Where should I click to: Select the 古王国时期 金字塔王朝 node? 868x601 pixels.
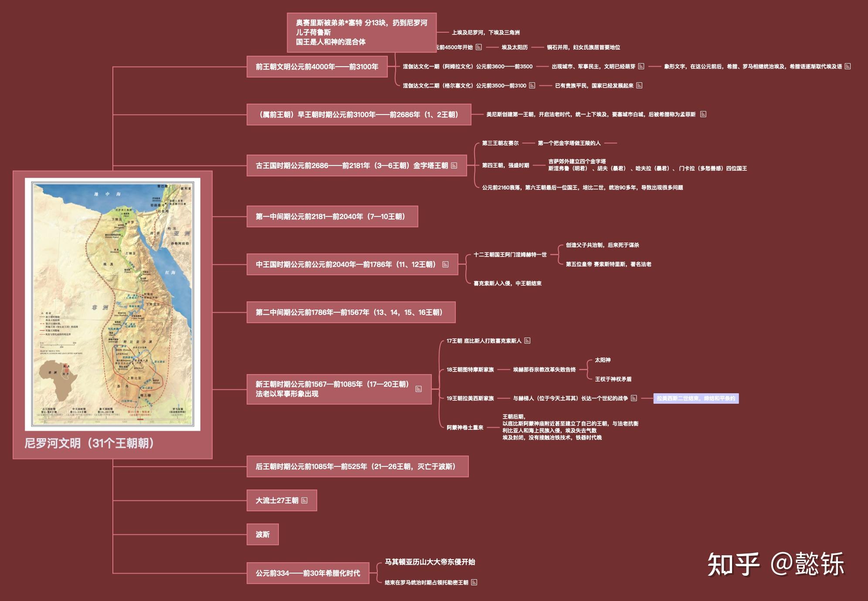pos(357,165)
